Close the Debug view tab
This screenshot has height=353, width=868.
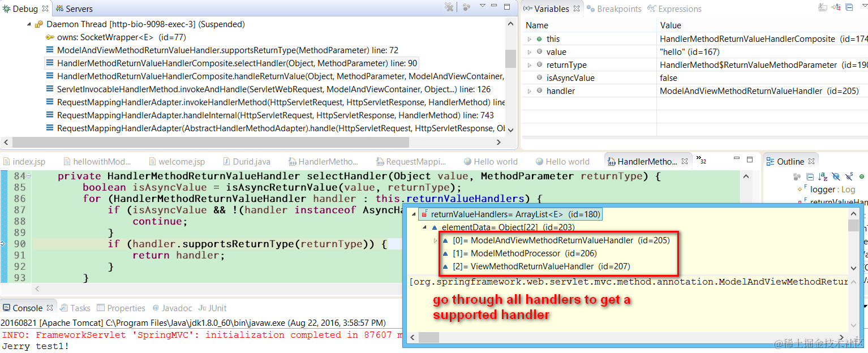(45, 8)
